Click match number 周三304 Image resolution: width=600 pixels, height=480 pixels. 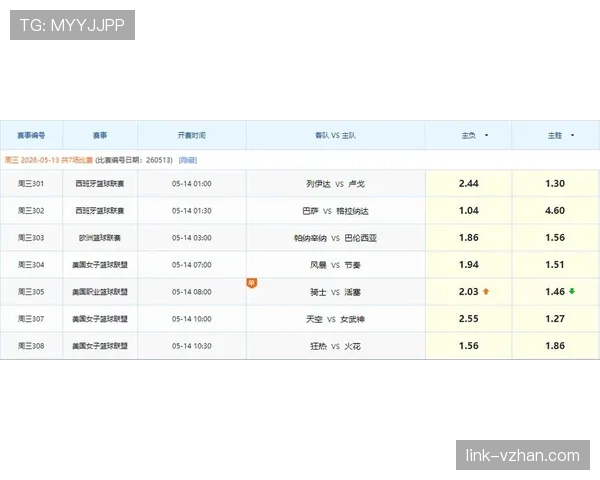31,265
